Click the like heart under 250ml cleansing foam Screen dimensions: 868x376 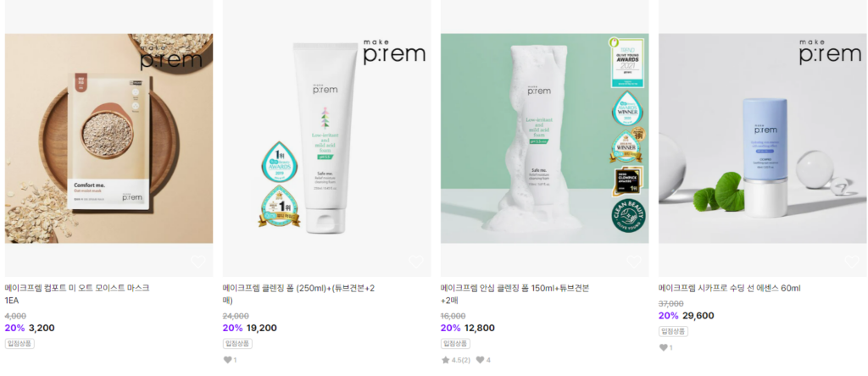coord(227,360)
